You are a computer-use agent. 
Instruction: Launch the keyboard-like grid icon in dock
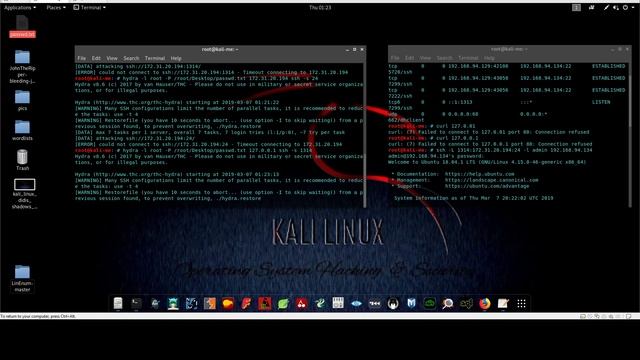(338, 303)
